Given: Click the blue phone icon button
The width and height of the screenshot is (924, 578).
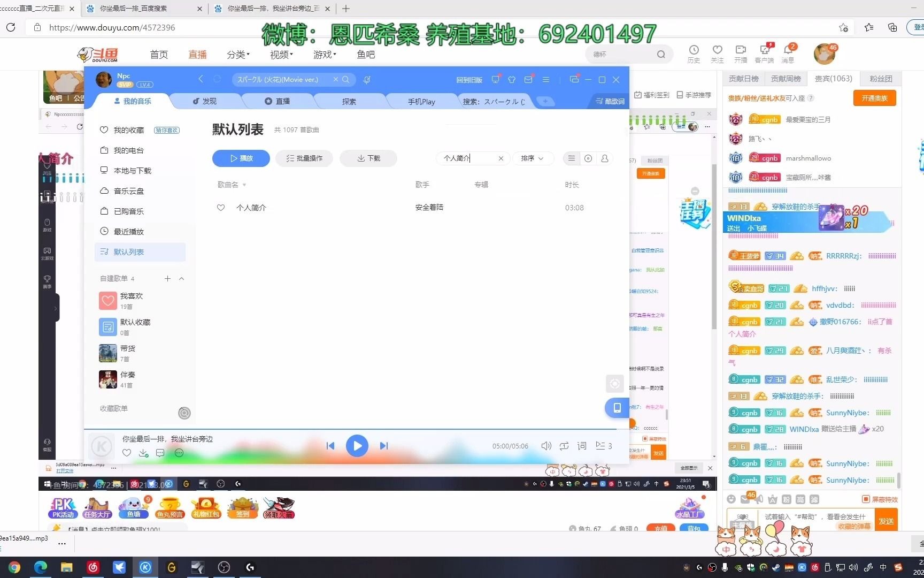Looking at the screenshot, I should pos(617,408).
